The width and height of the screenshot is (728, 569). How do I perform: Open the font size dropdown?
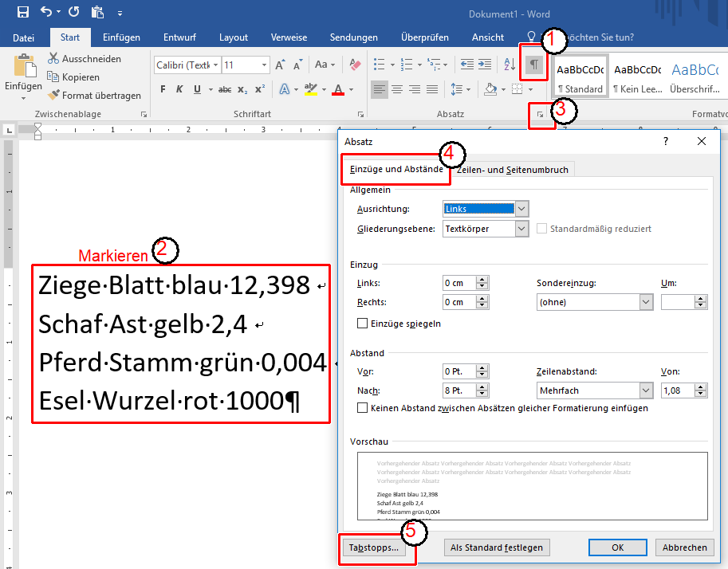264,65
